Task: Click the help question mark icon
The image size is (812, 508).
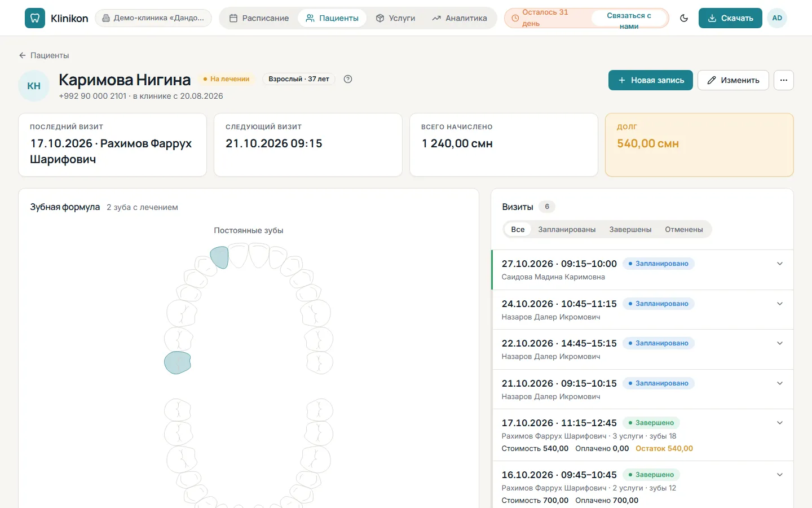Action: click(x=348, y=79)
